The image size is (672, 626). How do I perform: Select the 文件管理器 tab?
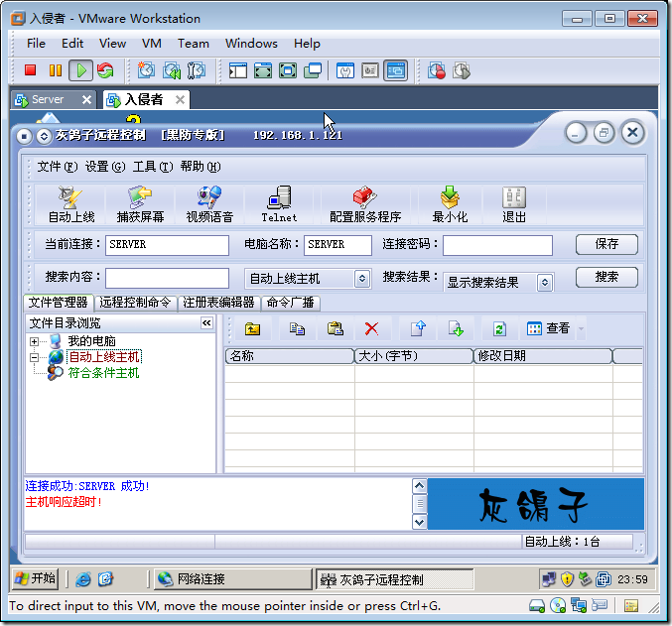tap(58, 302)
